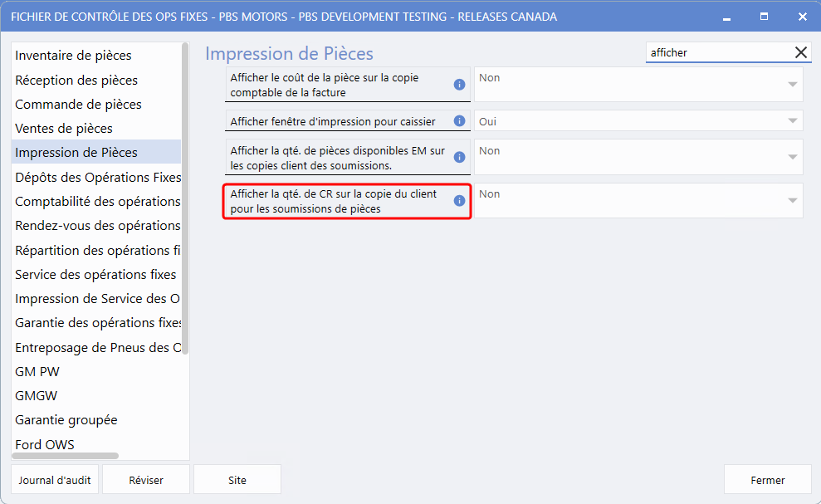Click info icon for 'Afficher le coût de la pièce'
Image resolution: width=821 pixels, height=504 pixels.
459,85
